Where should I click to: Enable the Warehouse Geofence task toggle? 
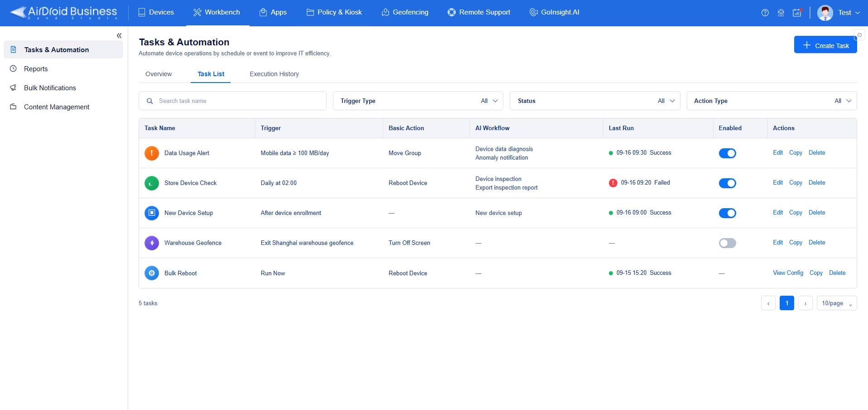point(727,243)
